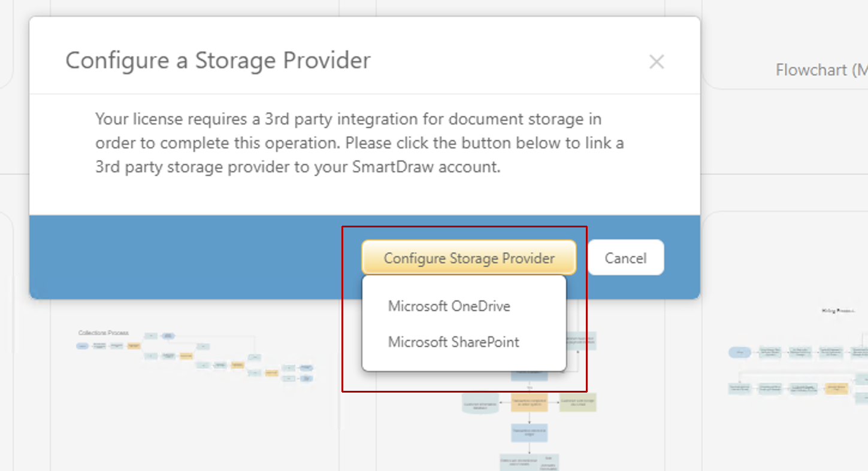Open the Flowchart template label at top right
The width and height of the screenshot is (868, 471).
(x=821, y=70)
